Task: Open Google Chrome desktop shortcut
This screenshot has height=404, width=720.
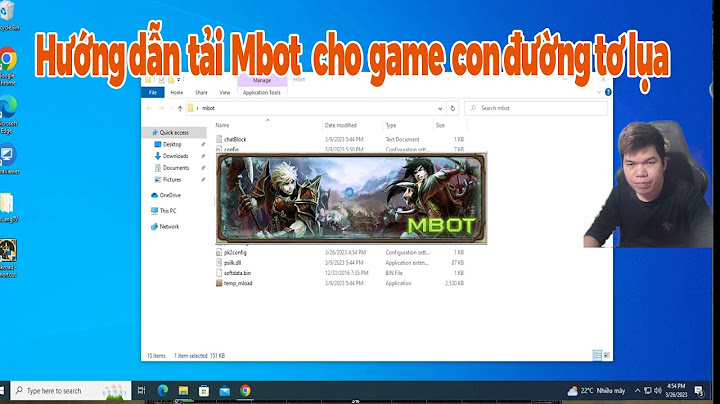Action: click(7, 66)
